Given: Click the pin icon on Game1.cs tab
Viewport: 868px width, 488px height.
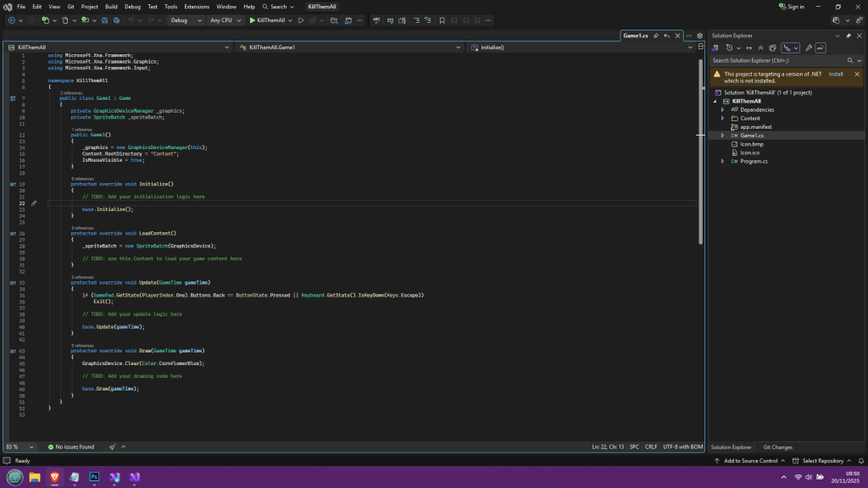Looking at the screenshot, I should pyautogui.click(x=655, y=36).
